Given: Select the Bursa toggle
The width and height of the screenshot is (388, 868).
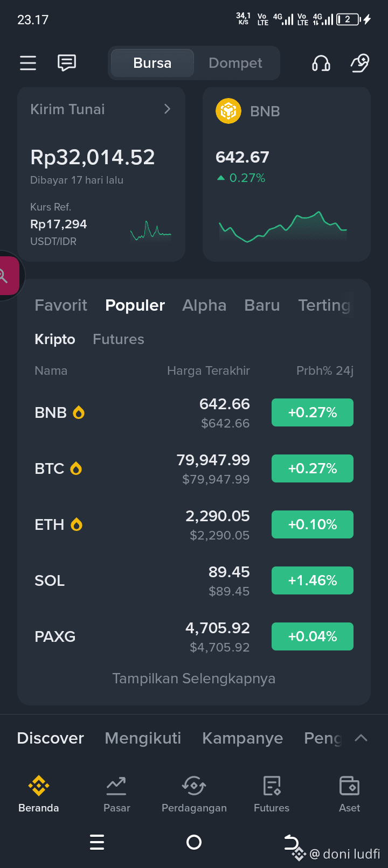Looking at the screenshot, I should [153, 63].
